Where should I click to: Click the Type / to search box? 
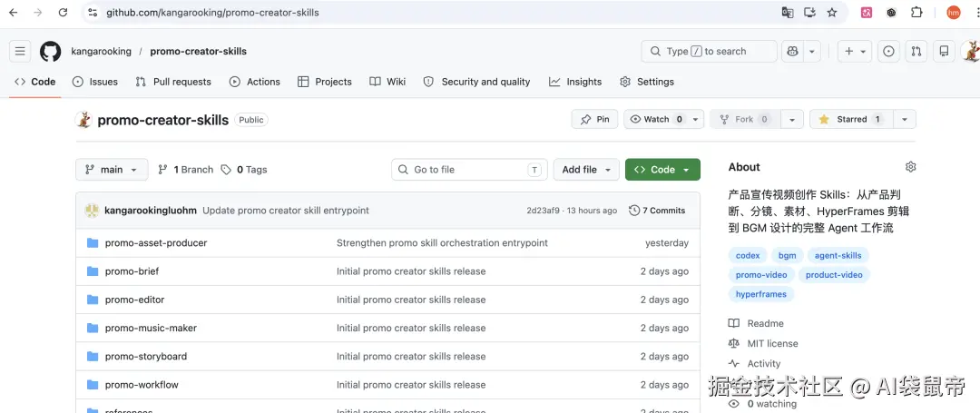tap(709, 51)
